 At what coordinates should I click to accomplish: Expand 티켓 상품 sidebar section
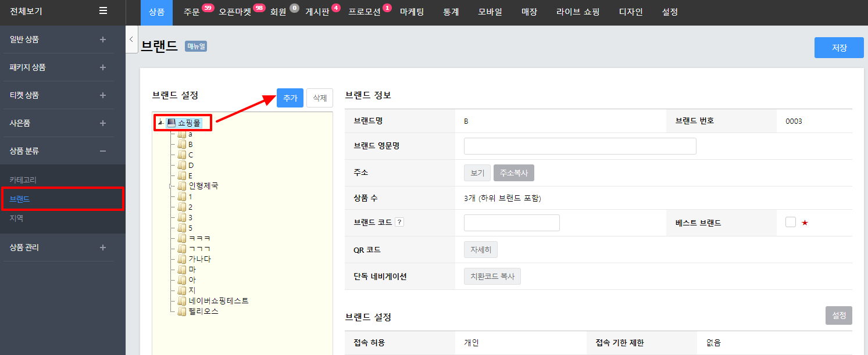pyautogui.click(x=103, y=95)
